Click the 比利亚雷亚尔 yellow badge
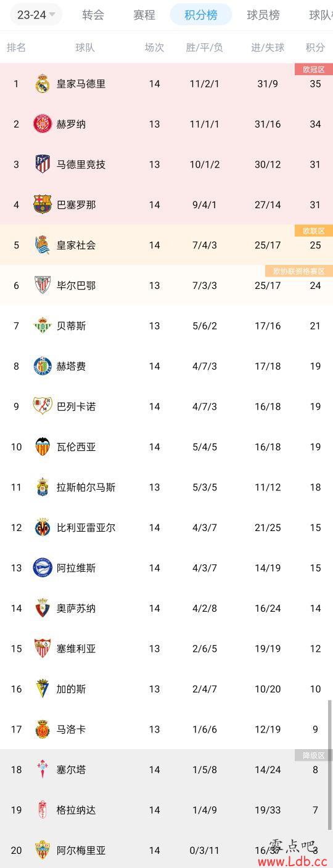 click(43, 527)
